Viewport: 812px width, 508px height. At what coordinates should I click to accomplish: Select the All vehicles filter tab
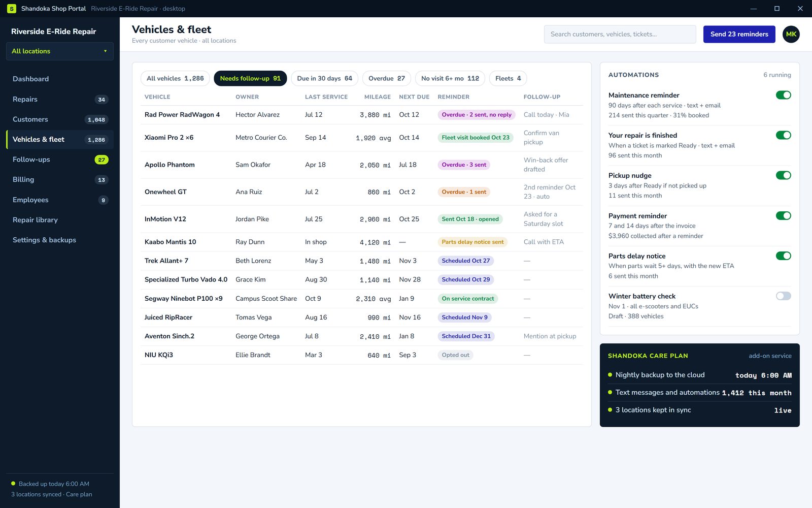click(x=175, y=78)
